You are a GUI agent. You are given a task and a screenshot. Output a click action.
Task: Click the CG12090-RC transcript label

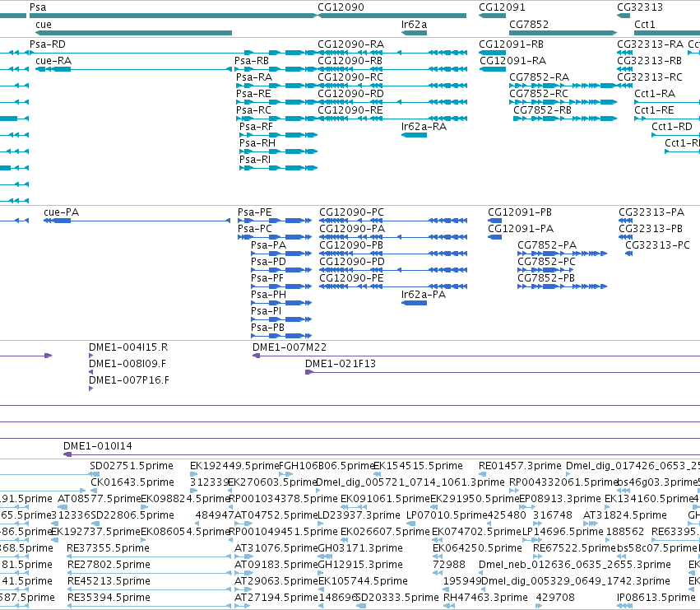tap(350, 77)
